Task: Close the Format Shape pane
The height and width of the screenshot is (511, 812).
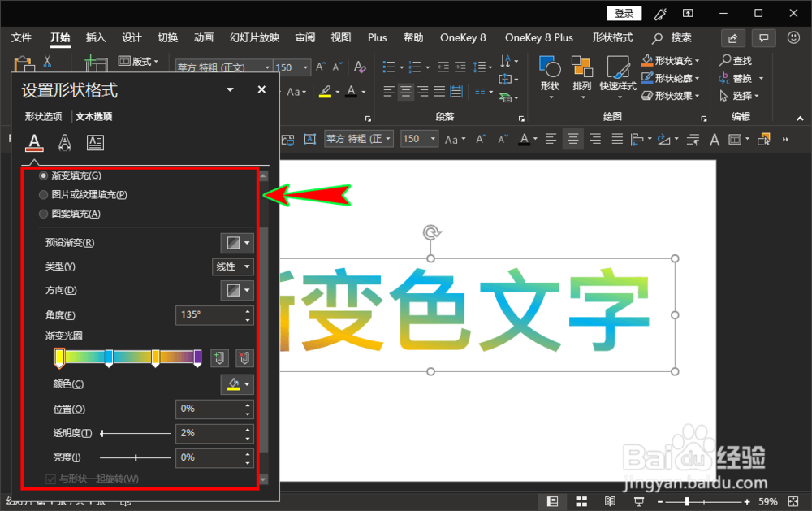Action: pos(261,89)
